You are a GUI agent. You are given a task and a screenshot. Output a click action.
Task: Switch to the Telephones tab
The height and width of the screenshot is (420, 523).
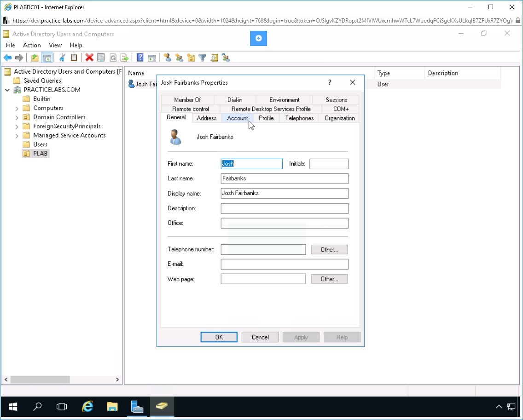[300, 118]
